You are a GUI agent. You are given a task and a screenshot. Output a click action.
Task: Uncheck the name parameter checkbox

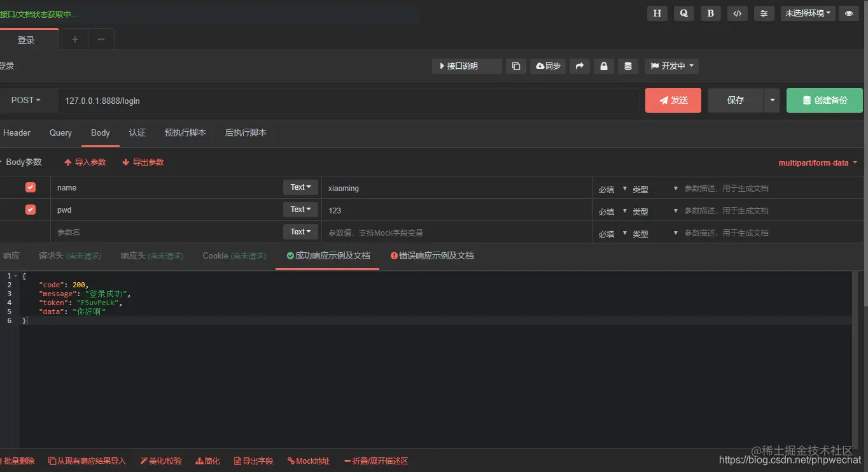tap(31, 187)
